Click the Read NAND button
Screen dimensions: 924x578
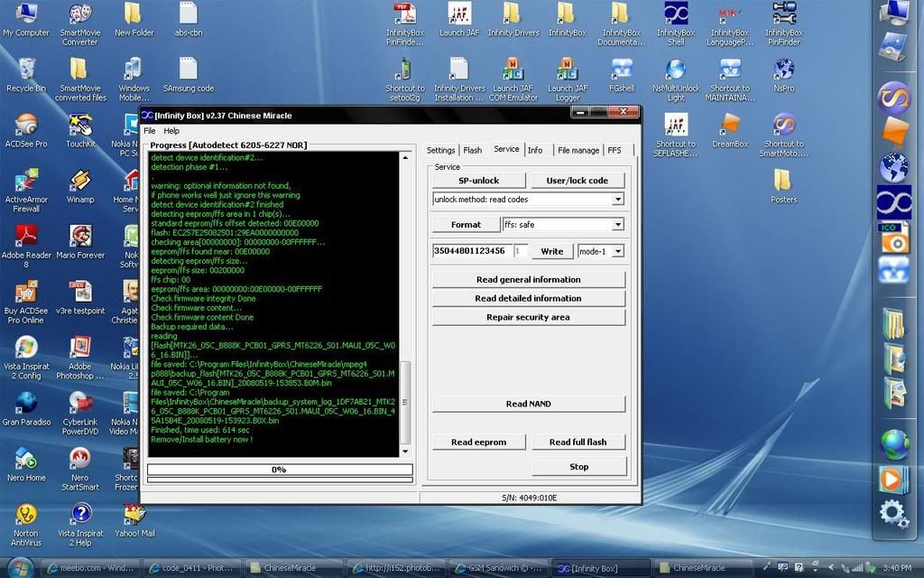[529, 404]
